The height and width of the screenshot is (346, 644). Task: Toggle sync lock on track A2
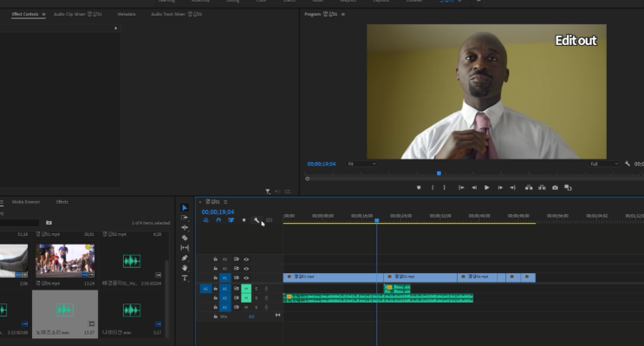pyautogui.click(x=237, y=298)
